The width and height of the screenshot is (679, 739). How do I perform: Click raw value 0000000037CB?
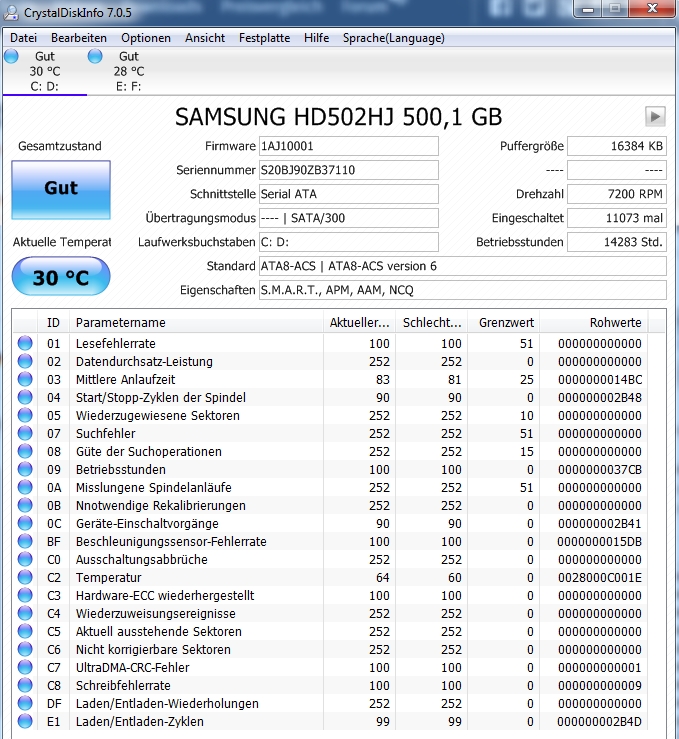(599, 469)
